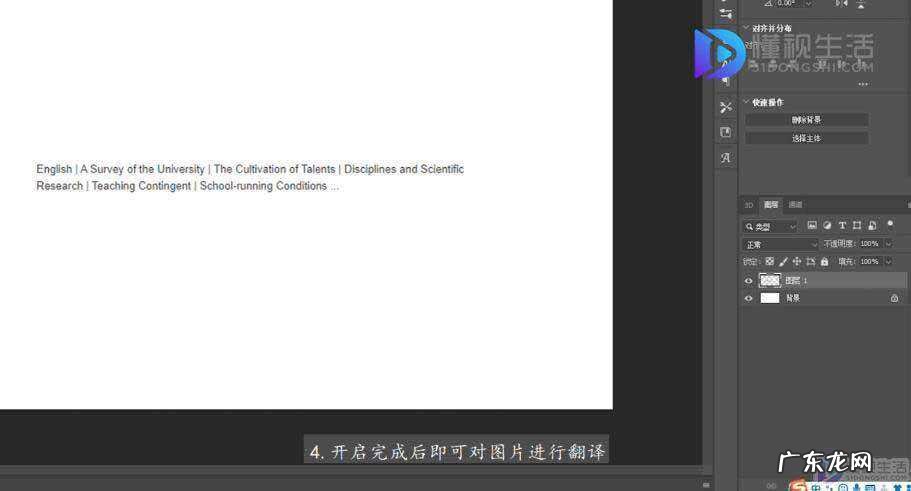This screenshot has height=491, width=911.
Task: Hide the 背景 layer with its eye icon
Action: coord(748,298)
